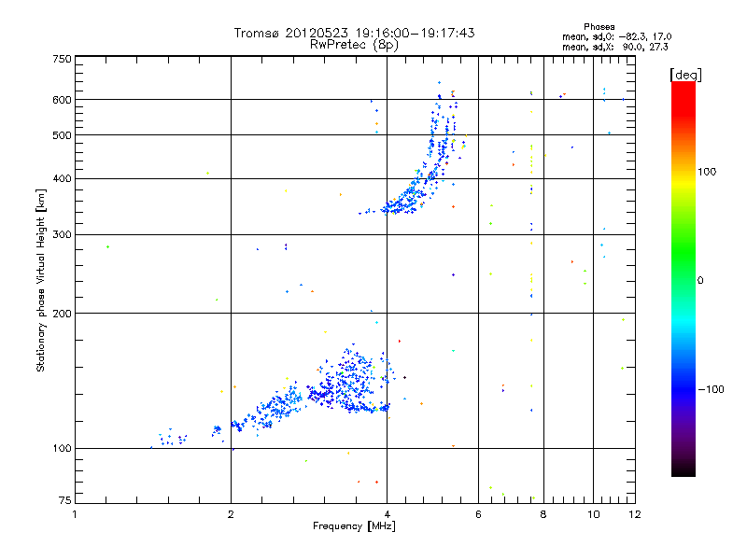Click the "[deg]" colorbar label

coord(685,75)
